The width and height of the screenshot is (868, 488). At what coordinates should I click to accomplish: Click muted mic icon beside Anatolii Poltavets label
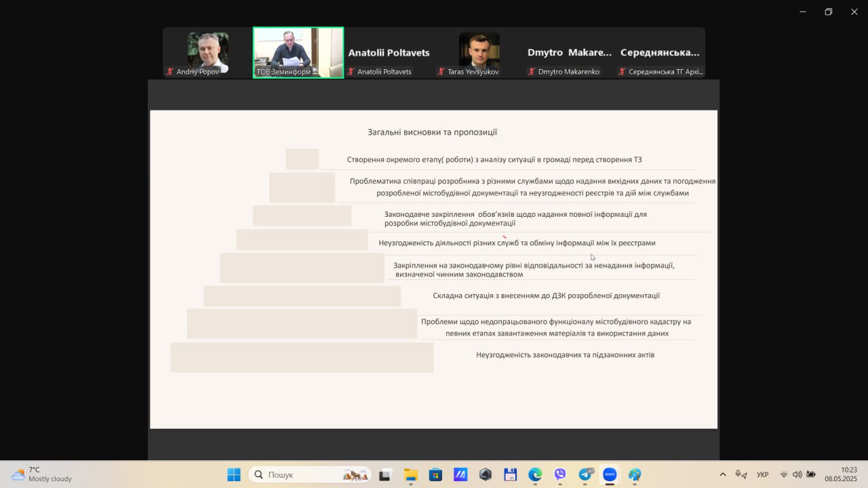click(351, 72)
